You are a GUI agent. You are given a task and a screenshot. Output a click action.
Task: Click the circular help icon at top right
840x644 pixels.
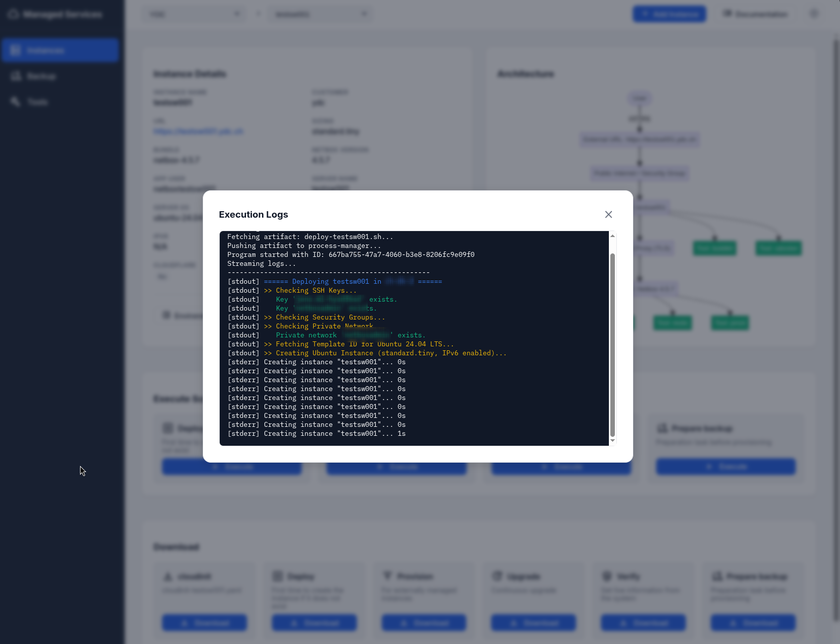click(x=814, y=14)
